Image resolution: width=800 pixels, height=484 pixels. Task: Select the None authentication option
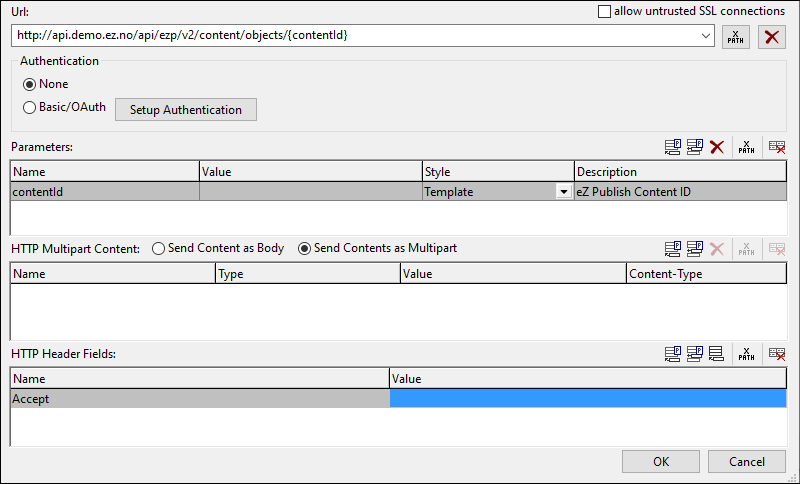[x=29, y=85]
